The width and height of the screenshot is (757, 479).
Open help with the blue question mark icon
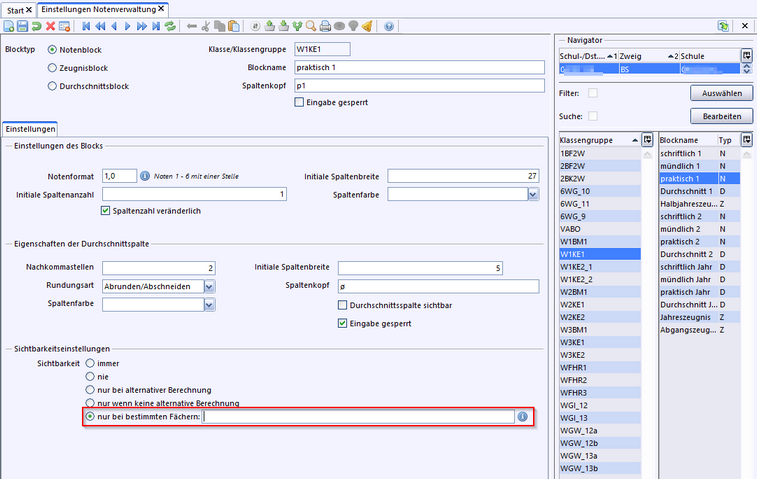[388, 26]
